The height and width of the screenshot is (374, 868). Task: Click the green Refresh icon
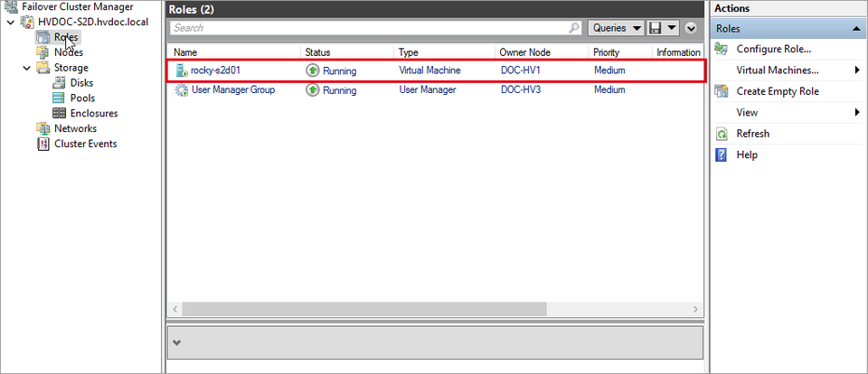pos(721,134)
